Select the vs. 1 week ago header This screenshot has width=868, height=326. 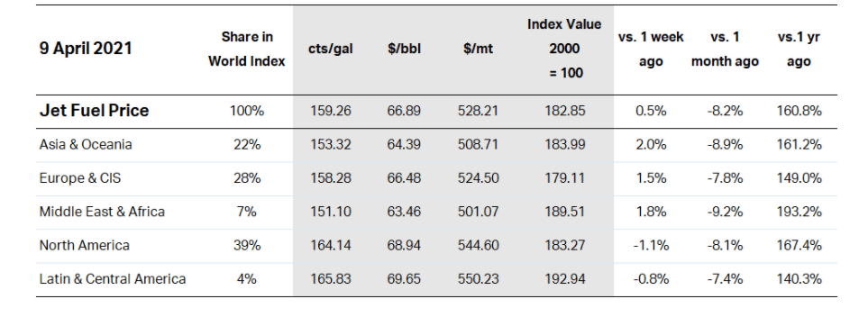pos(651,50)
